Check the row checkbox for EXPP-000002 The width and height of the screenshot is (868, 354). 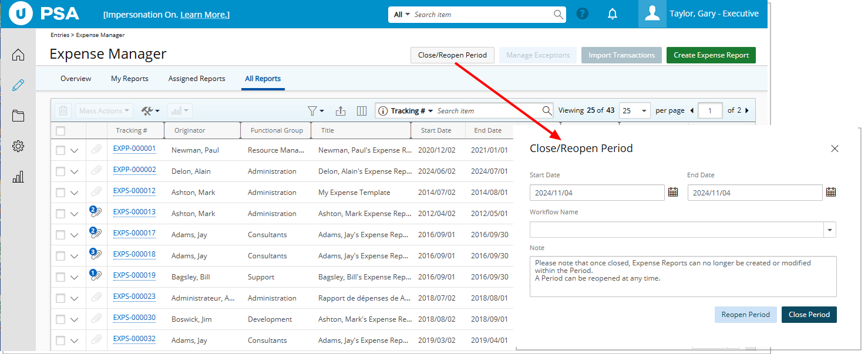click(60, 171)
